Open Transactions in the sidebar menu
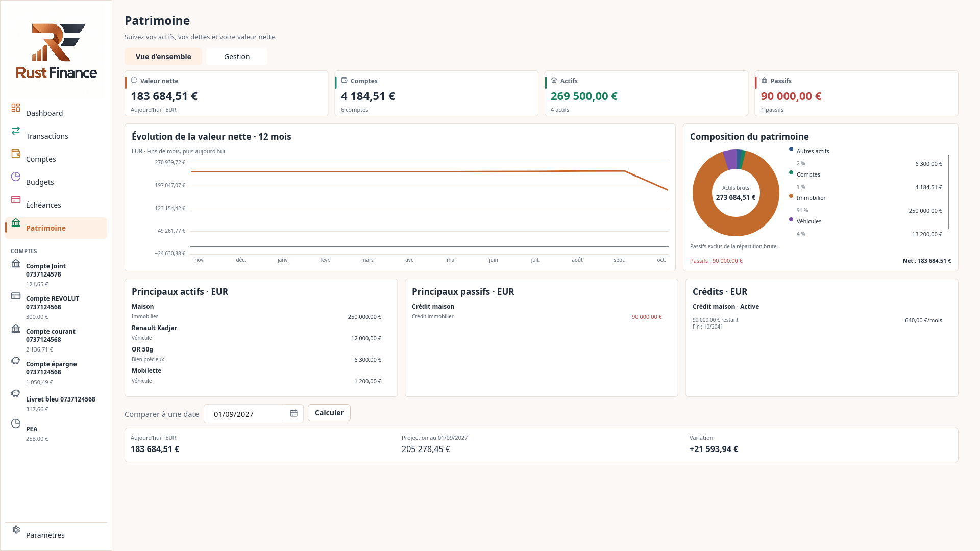 (x=56, y=136)
